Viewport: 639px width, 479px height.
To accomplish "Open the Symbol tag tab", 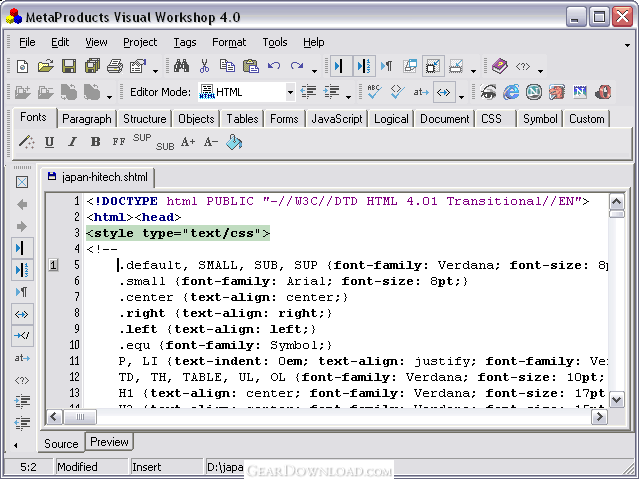I will (x=540, y=119).
